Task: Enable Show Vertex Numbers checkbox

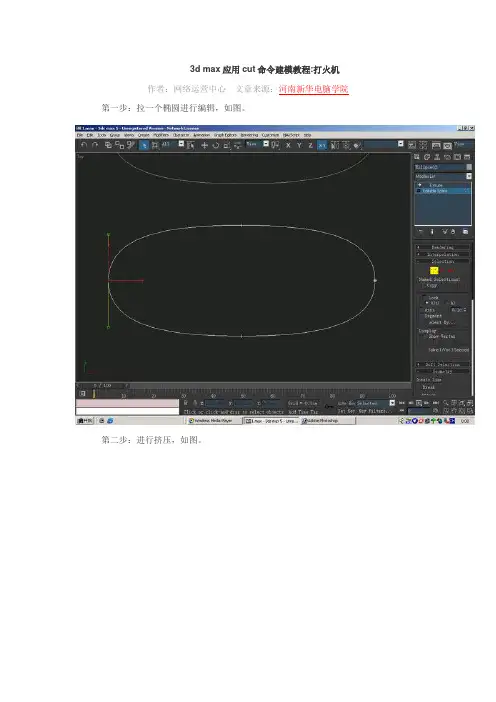Action: [424, 336]
